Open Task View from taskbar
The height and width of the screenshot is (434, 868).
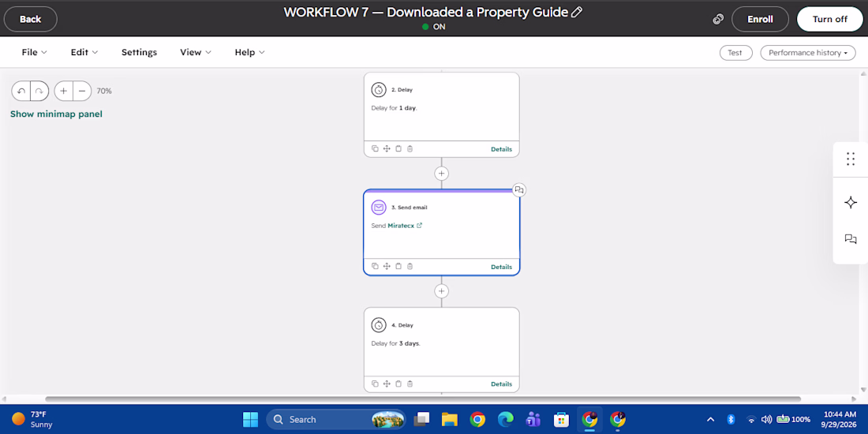pos(422,419)
